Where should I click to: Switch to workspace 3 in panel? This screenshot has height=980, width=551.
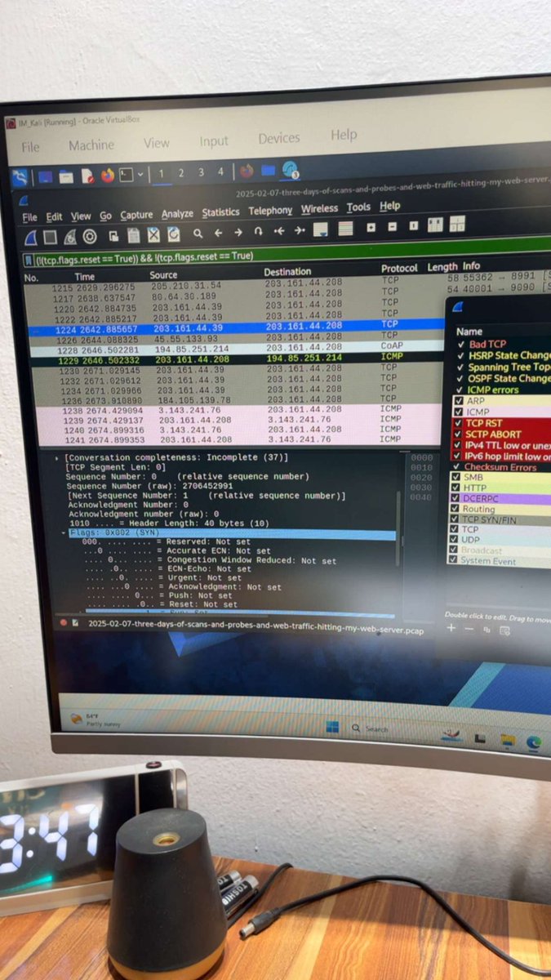coord(201,172)
